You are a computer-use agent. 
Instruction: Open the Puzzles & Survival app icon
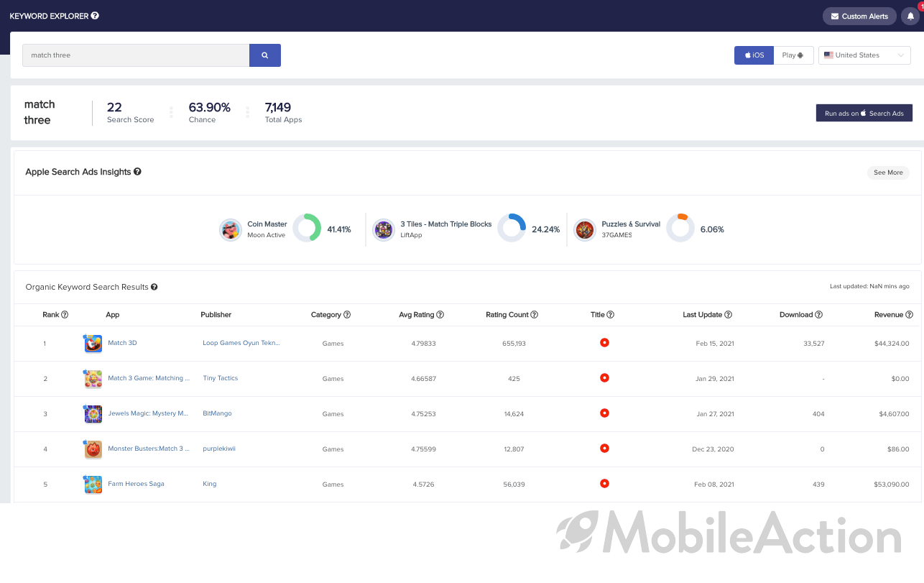[585, 230]
